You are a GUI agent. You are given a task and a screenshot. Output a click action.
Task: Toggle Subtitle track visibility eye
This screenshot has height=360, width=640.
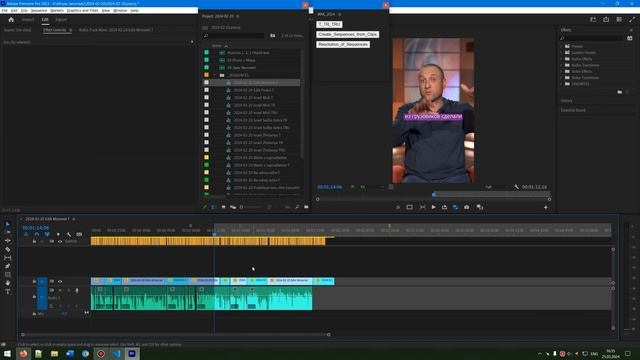tap(60, 242)
